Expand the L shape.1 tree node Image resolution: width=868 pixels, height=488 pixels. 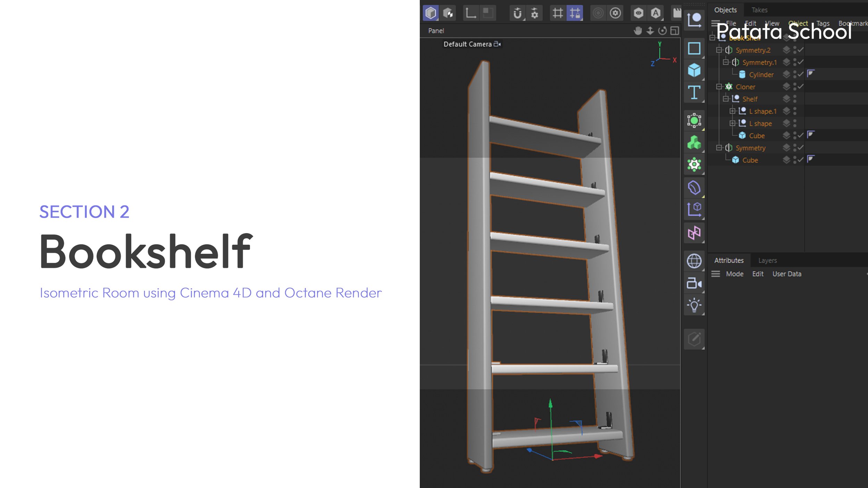coord(732,111)
